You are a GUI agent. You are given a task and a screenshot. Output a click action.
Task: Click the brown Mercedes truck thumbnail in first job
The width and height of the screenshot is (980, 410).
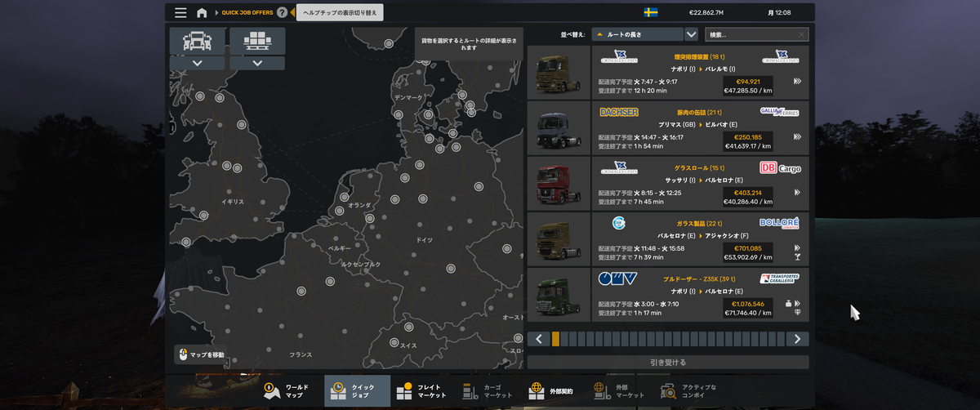point(559,72)
